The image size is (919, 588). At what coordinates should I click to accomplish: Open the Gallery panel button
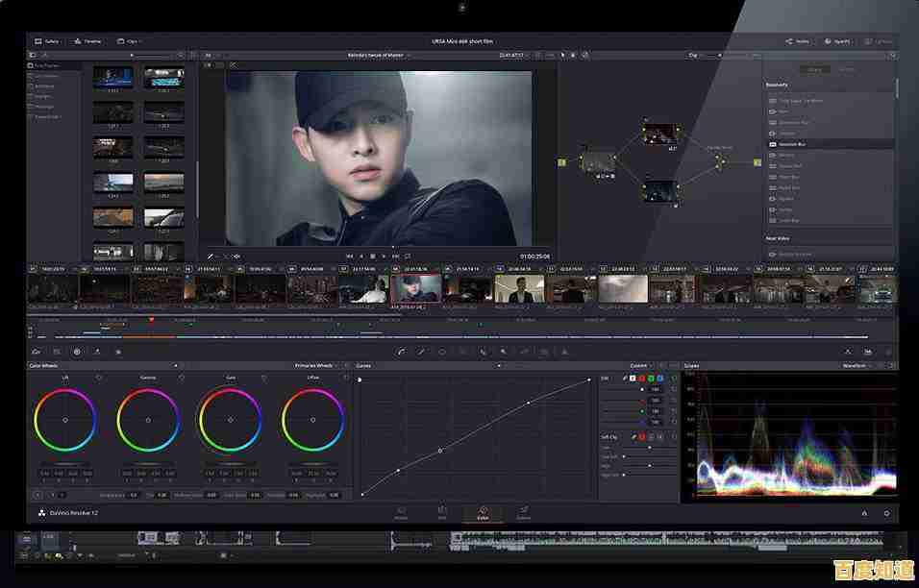46,41
